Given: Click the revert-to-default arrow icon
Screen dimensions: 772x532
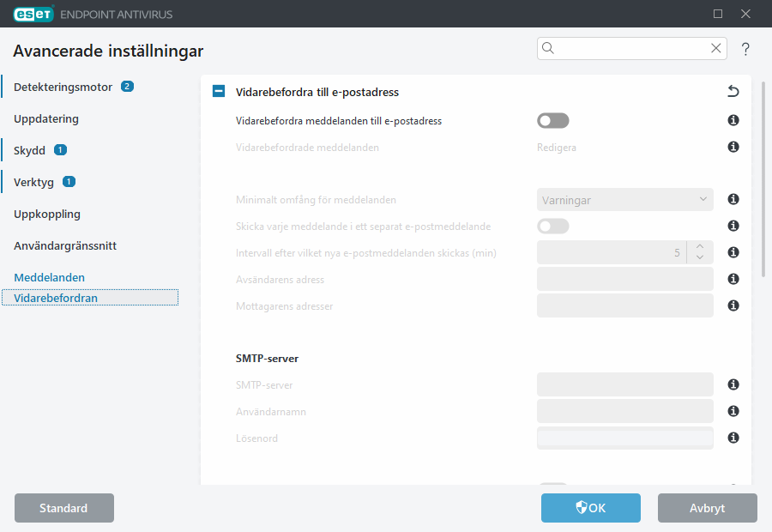Looking at the screenshot, I should (x=733, y=90).
